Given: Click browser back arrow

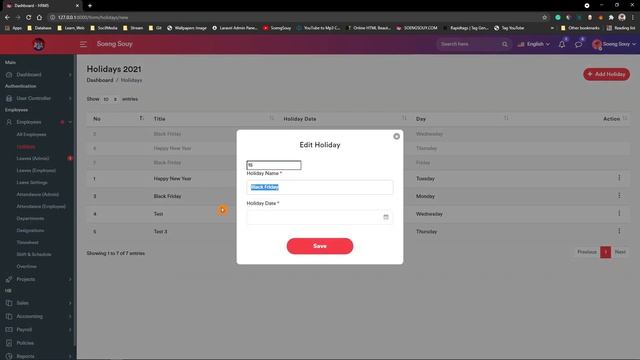Looking at the screenshot, I should pyautogui.click(x=7, y=18).
